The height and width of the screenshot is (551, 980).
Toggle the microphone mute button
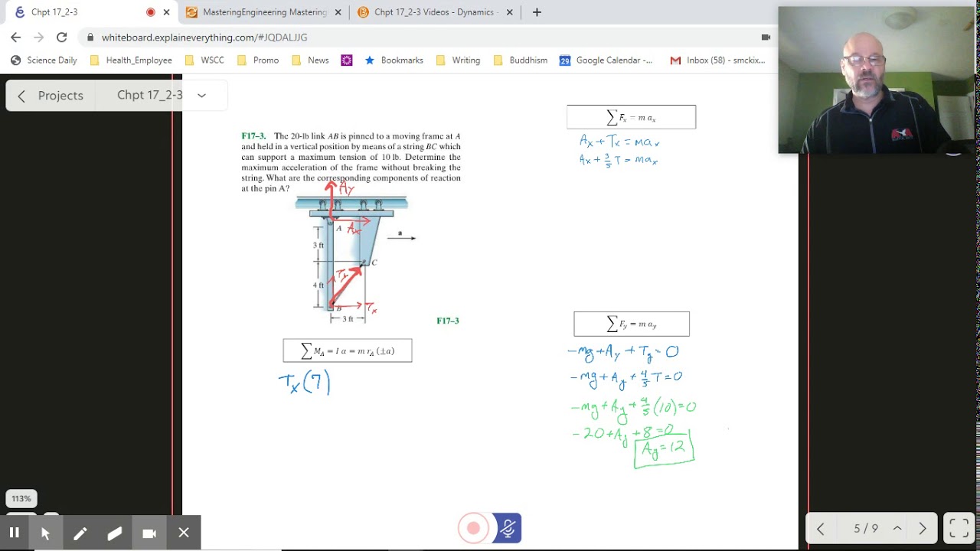508,528
